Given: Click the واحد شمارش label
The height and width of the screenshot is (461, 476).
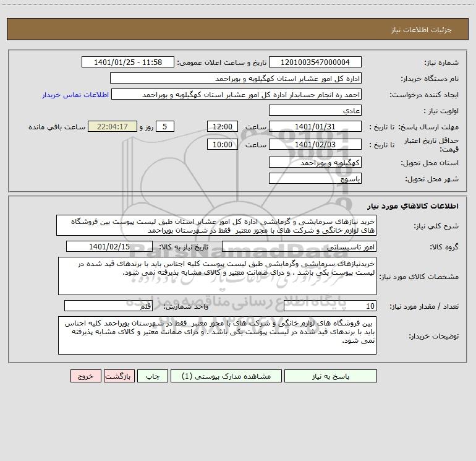Looking at the screenshot, I should click(186, 306).
